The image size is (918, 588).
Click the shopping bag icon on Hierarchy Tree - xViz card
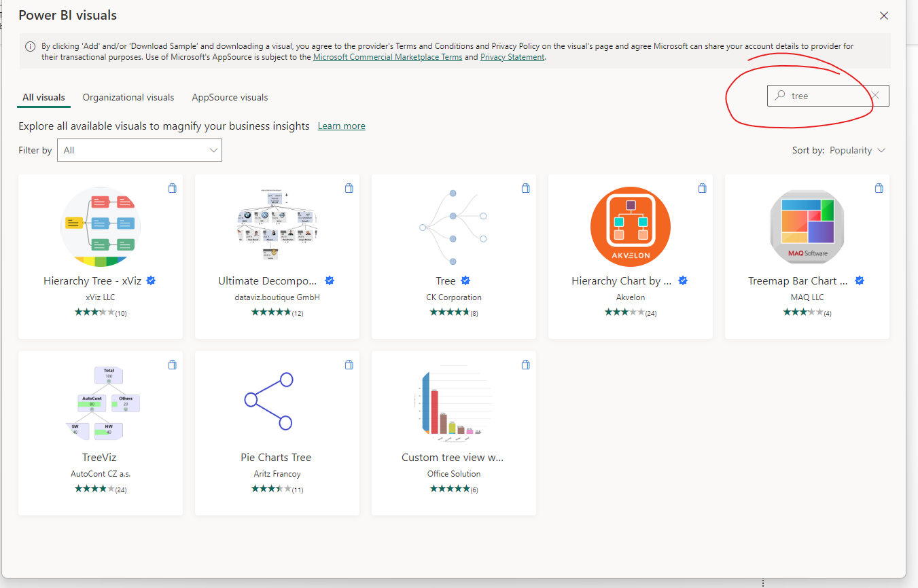pos(173,188)
